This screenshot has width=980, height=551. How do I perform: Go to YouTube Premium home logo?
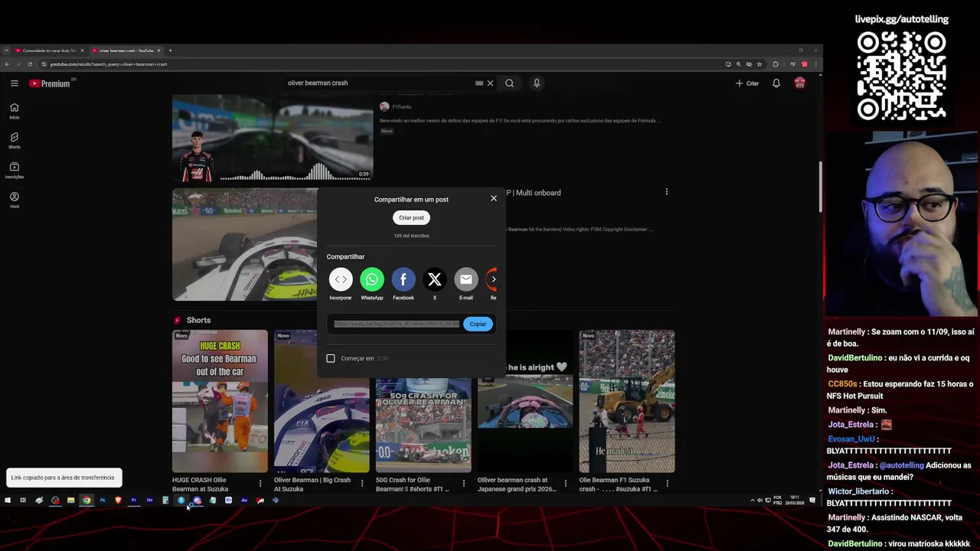click(51, 83)
